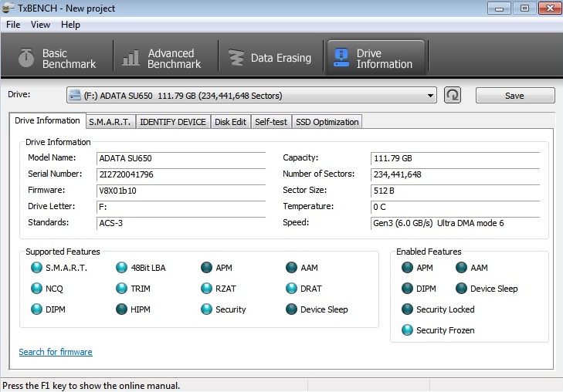Switch to the Self-test tab

[271, 122]
